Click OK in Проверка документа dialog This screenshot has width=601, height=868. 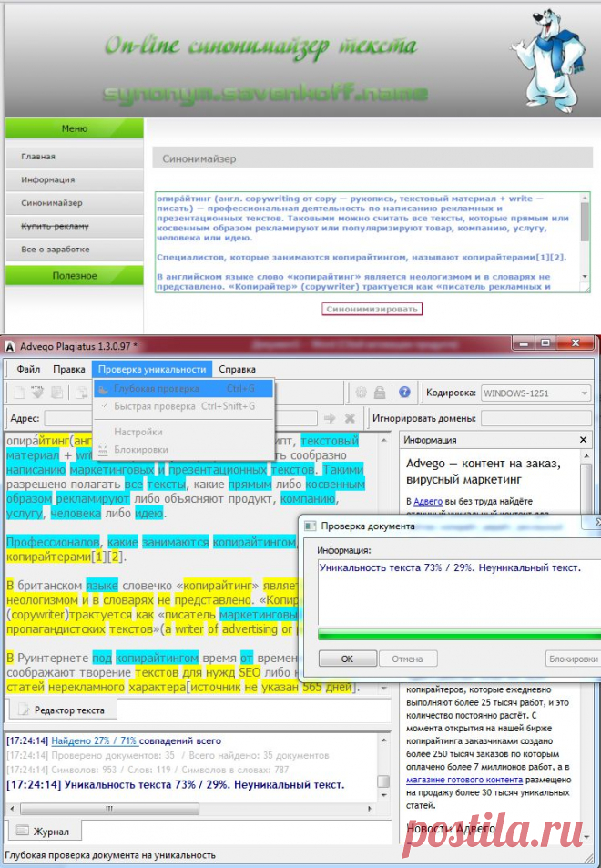[x=348, y=659]
